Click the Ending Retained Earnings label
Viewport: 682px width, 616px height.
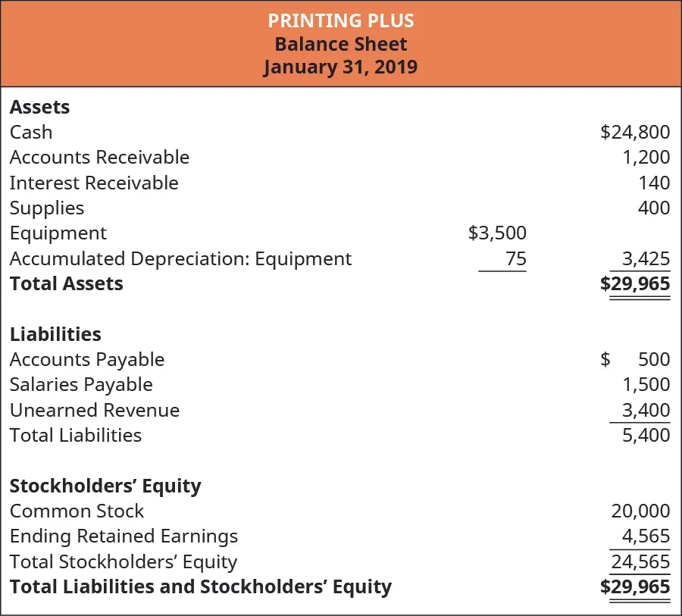click(124, 536)
